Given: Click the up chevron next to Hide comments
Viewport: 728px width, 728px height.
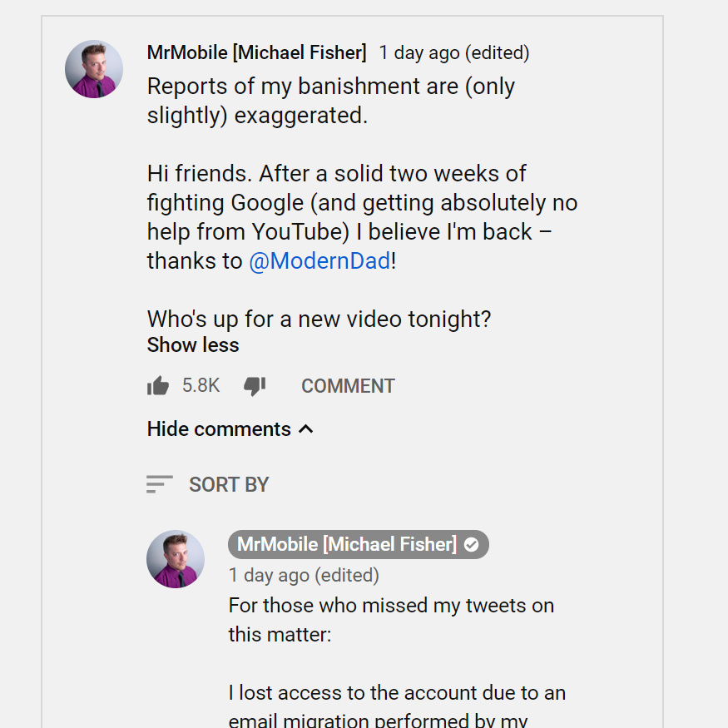Looking at the screenshot, I should point(305,429).
